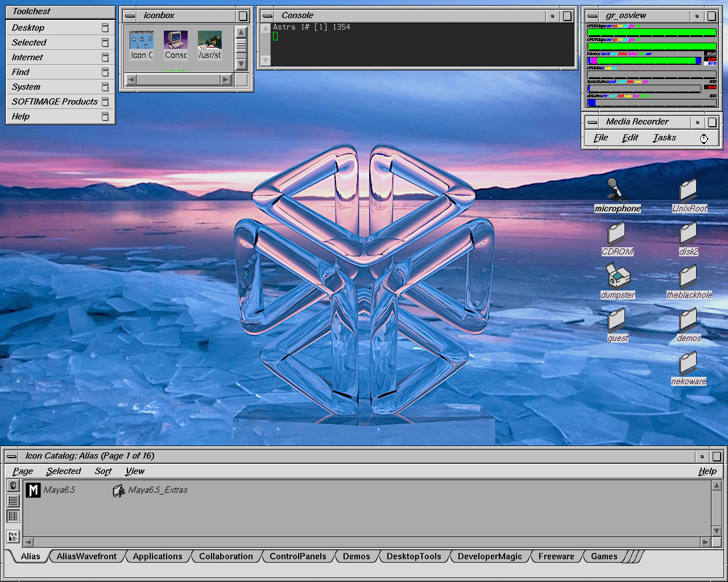The width and height of the screenshot is (728, 582).
Task: Enable the large icon view button in Icon Catalog
Action: click(x=13, y=486)
